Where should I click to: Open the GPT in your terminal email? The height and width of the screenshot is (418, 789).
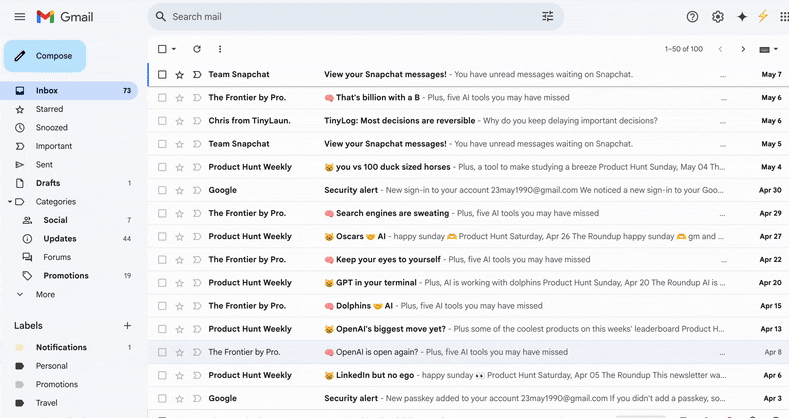click(468, 283)
